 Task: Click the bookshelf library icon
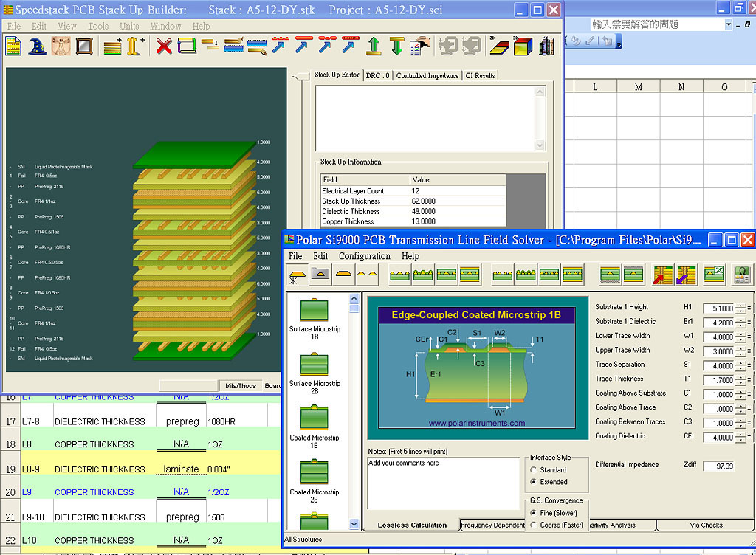pyautogui.click(x=546, y=46)
